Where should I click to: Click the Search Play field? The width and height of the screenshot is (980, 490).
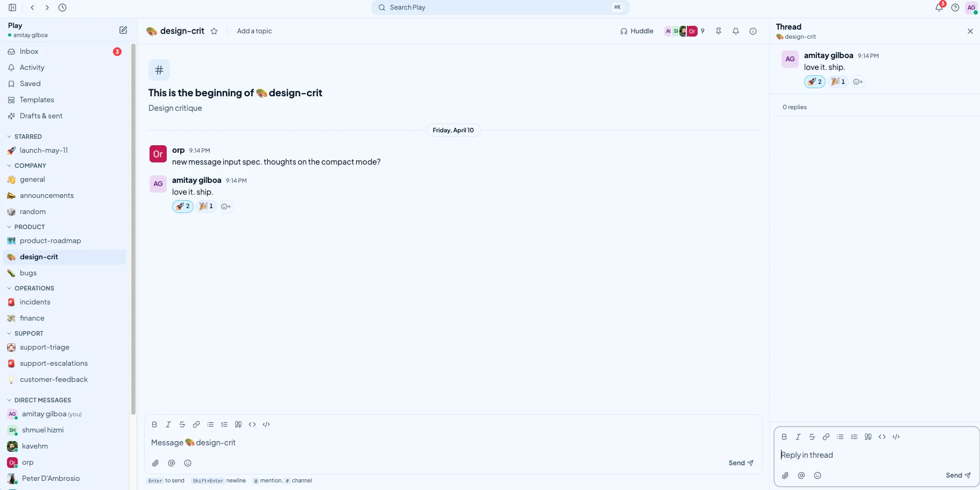(500, 8)
